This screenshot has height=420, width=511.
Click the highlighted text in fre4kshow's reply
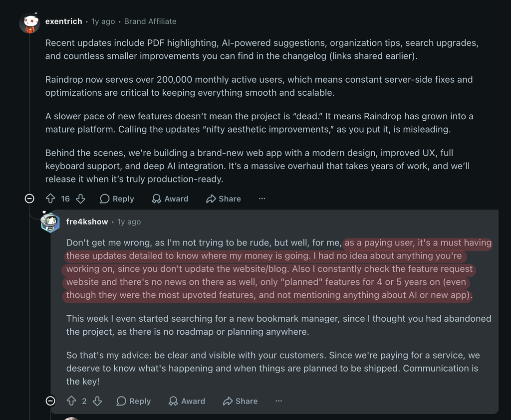click(269, 269)
